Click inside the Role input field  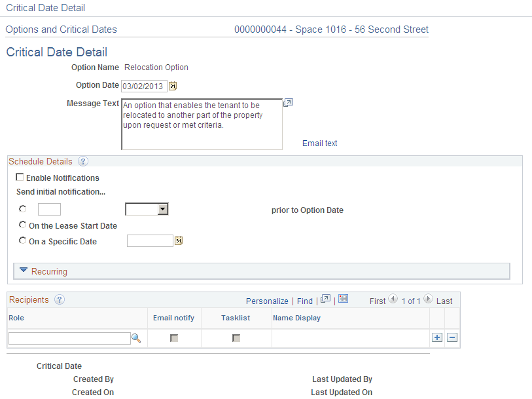[65, 337]
